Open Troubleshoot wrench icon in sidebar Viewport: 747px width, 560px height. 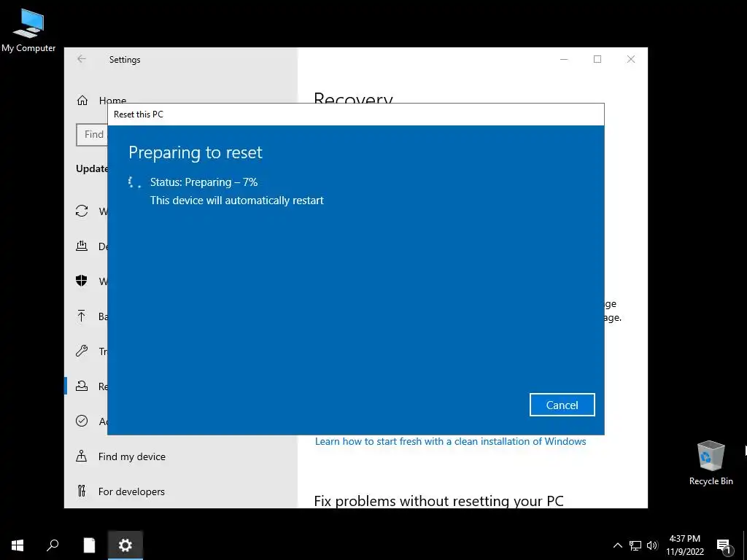point(82,351)
